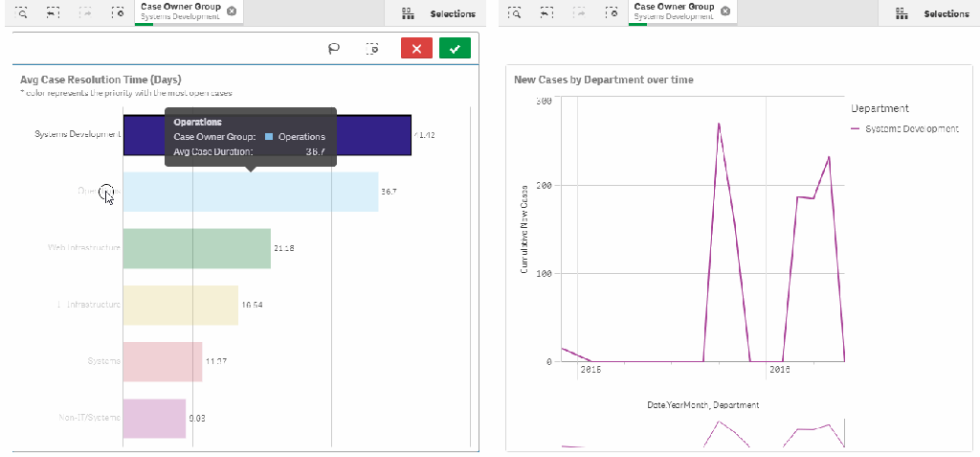Open selections tool grid icon, right panel

tap(901, 13)
